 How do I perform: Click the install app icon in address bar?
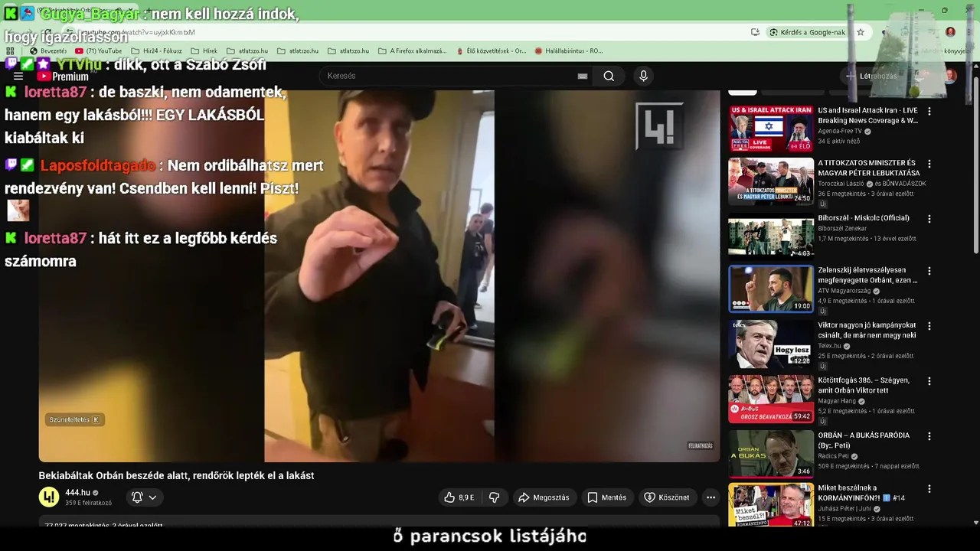pyautogui.click(x=755, y=32)
